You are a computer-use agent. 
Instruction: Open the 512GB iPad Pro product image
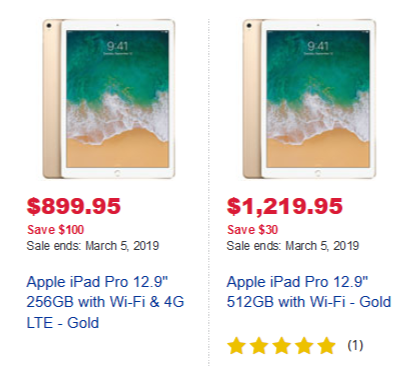click(x=309, y=99)
